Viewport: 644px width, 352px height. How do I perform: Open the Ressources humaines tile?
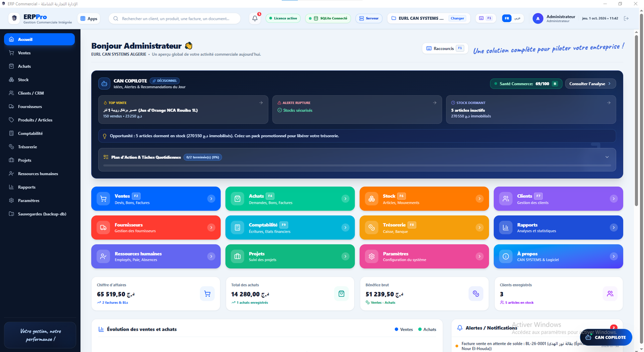pyautogui.click(x=156, y=256)
